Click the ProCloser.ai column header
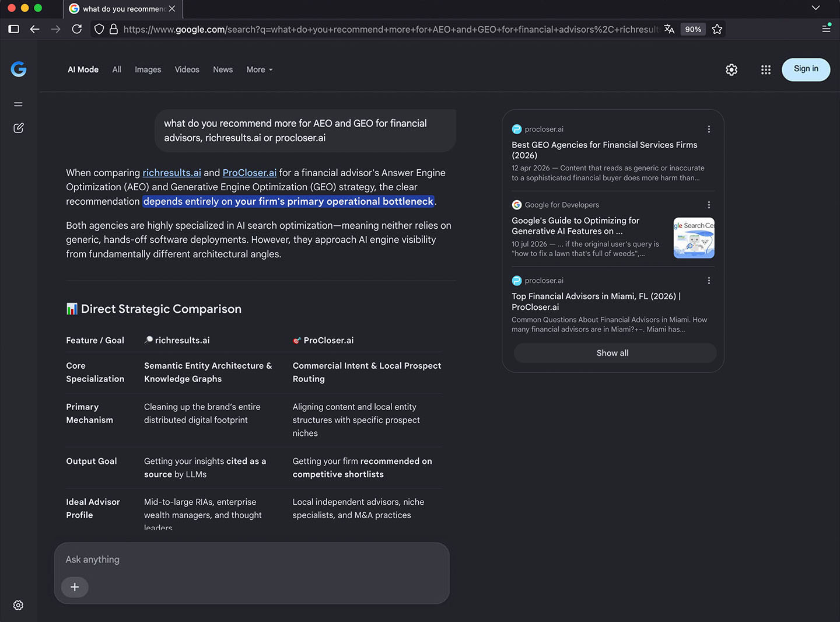Image resolution: width=840 pixels, height=622 pixels. 323,340
